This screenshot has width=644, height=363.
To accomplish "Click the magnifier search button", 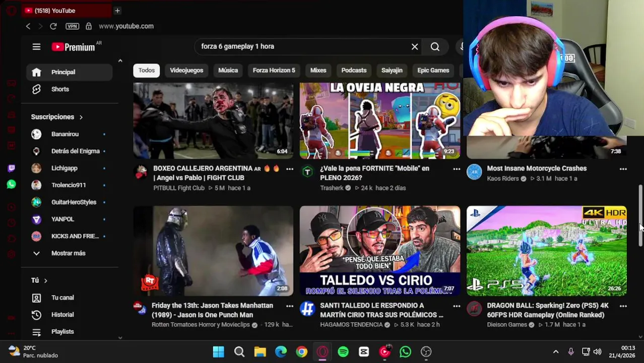I will (435, 46).
